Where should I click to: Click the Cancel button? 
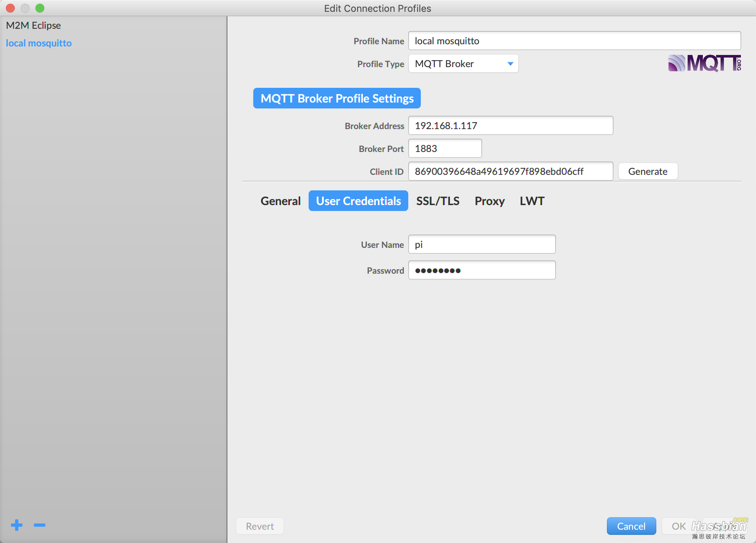631,526
